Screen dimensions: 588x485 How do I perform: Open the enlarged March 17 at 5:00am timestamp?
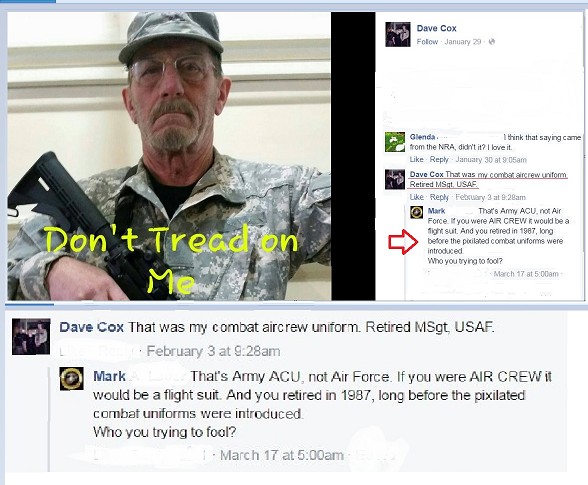pos(282,455)
